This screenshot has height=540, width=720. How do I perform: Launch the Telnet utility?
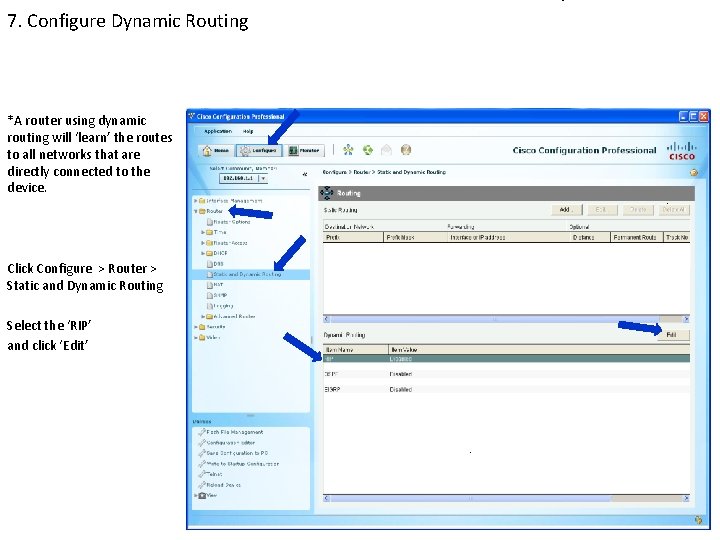pyautogui.click(x=211, y=474)
